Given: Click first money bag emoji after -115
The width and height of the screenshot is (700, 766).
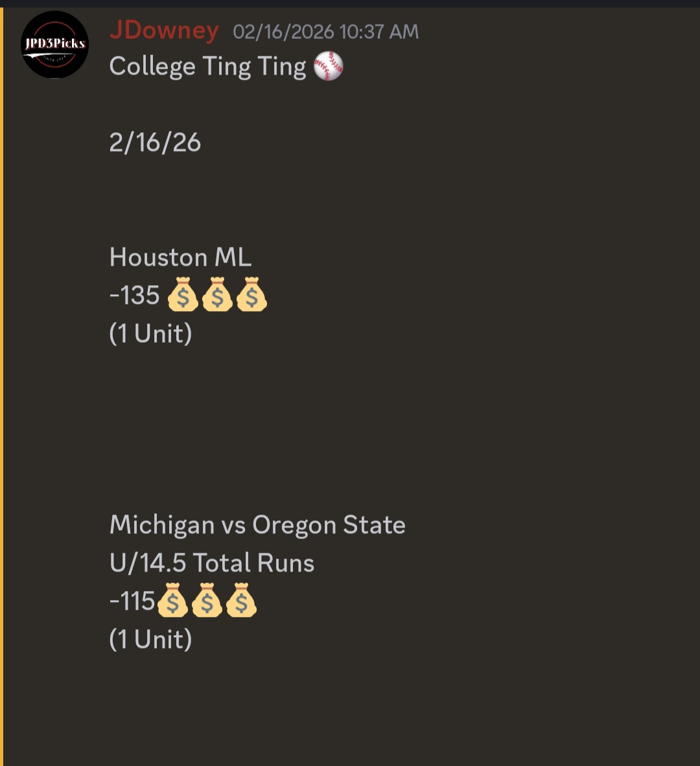Looking at the screenshot, I should (x=172, y=601).
